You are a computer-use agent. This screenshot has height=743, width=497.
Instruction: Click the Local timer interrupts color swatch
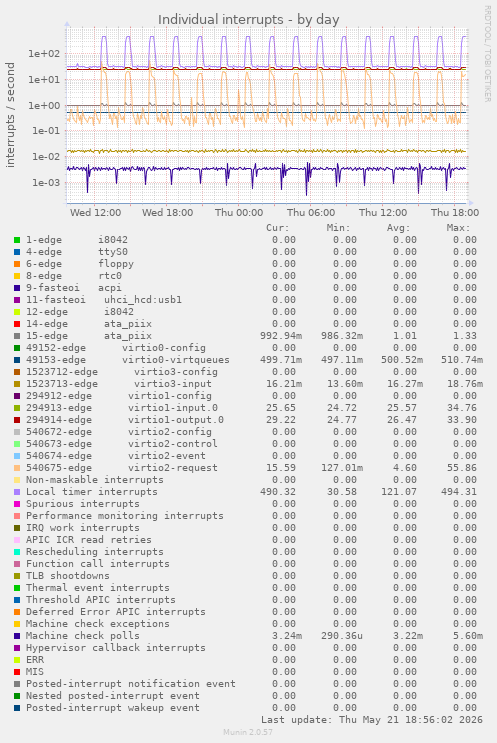pos(17,492)
